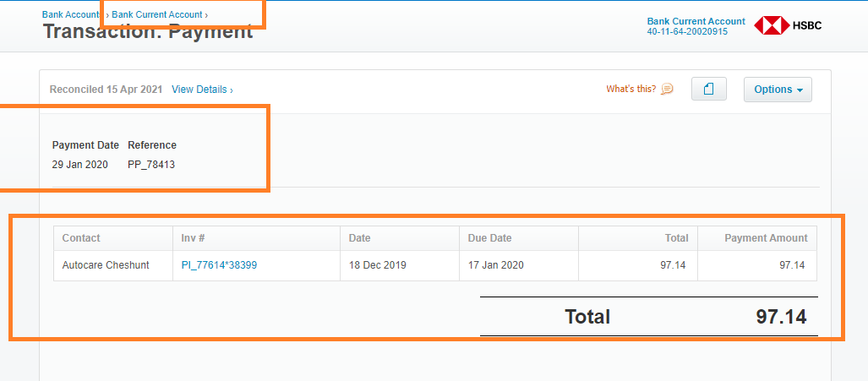Click the Bank Accounts breadcrumb link

(x=71, y=14)
